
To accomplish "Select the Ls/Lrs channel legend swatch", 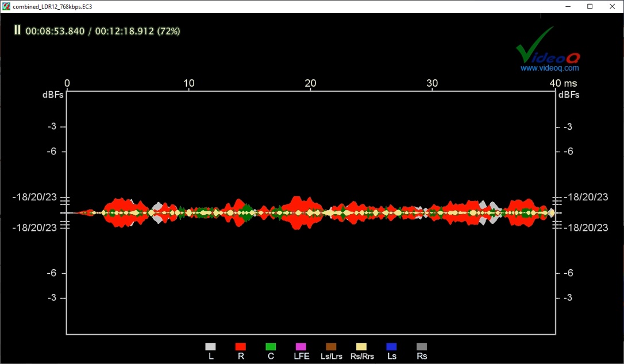I will (331, 347).
